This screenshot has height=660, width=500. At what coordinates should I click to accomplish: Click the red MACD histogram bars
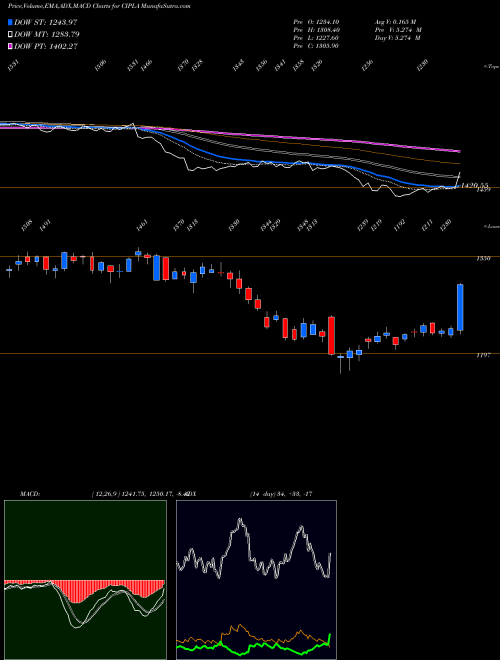coord(76,593)
